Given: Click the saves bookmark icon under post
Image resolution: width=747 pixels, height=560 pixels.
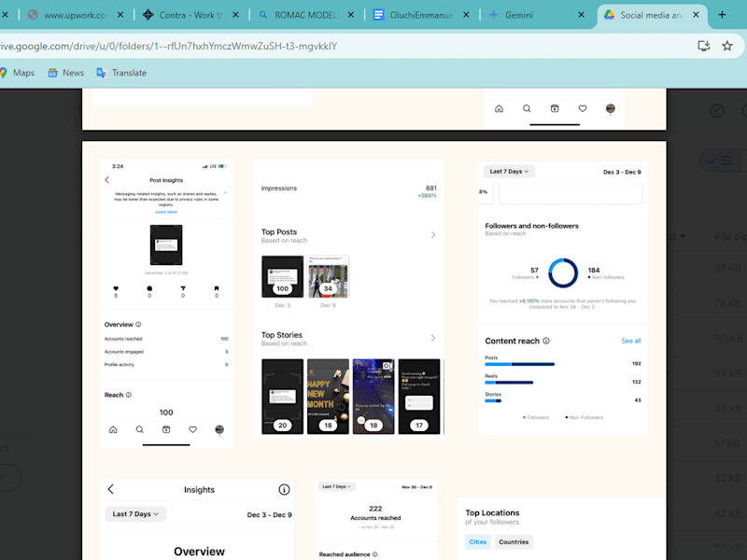Looking at the screenshot, I should click(217, 288).
